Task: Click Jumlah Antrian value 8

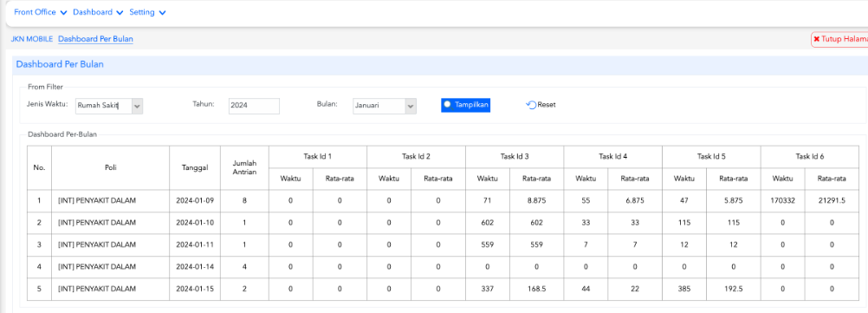Action: point(244,200)
